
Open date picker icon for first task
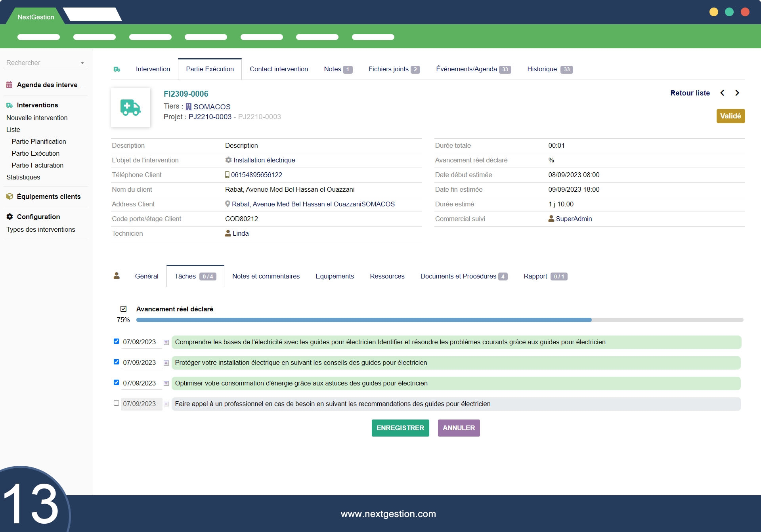(x=166, y=342)
